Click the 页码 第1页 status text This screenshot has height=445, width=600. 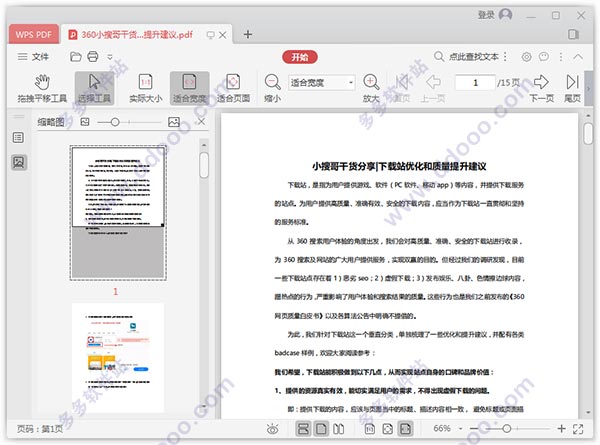[x=40, y=429]
